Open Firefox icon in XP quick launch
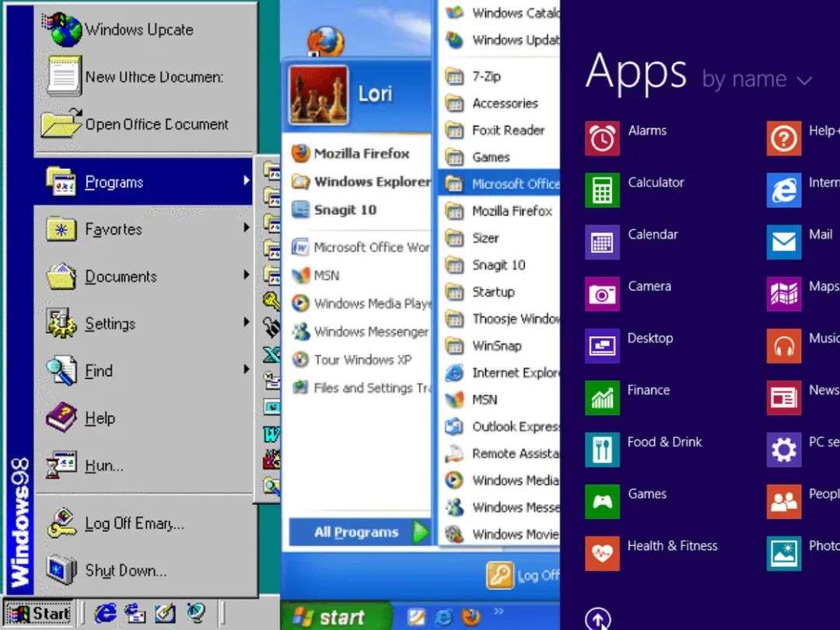This screenshot has width=840, height=630. click(471, 617)
